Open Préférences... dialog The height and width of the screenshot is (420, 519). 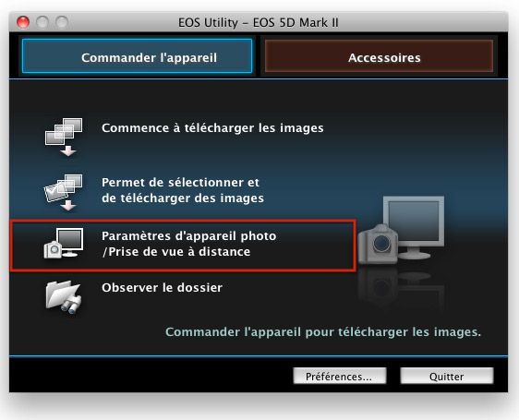(340, 376)
